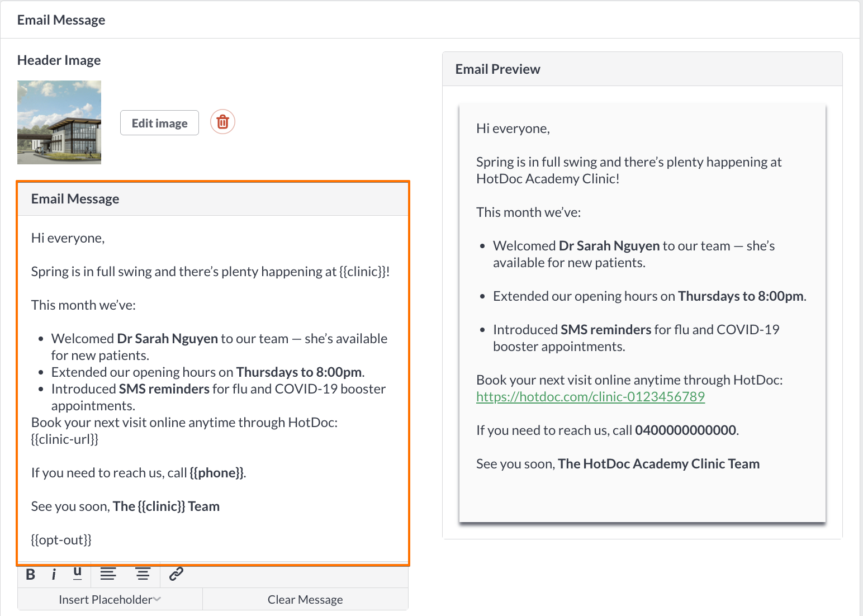Click the Edit image button
Screen dimensions: 863x616
pos(159,123)
